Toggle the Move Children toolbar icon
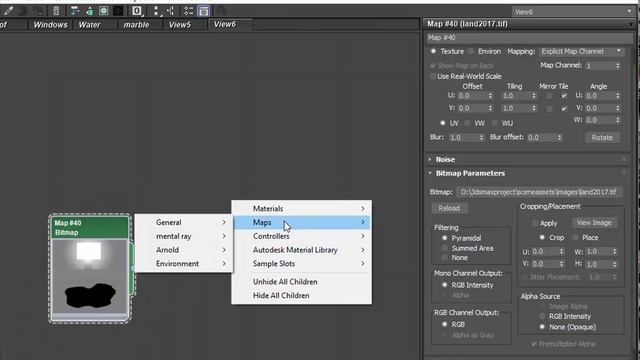Viewport: 640px width, 360px height. (74, 11)
